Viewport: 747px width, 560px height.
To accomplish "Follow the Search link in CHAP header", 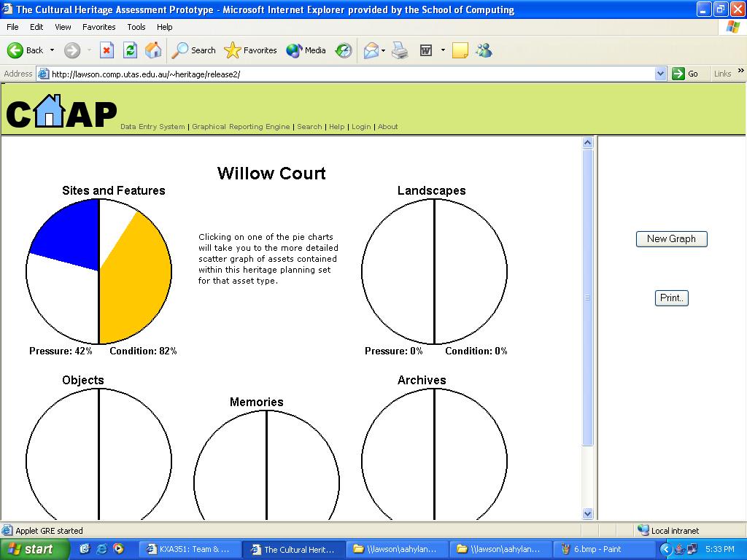I will click(309, 127).
